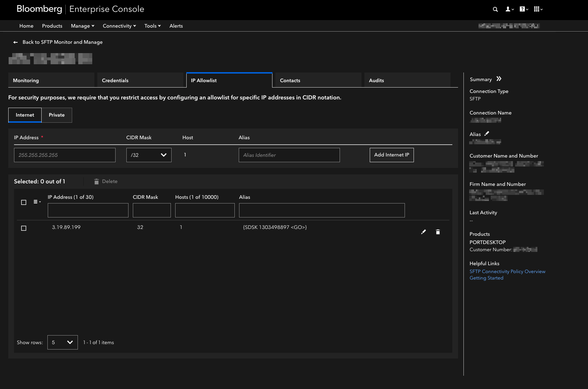
Task: Click the back arrow to SFTP Monitor
Action: tap(15, 42)
